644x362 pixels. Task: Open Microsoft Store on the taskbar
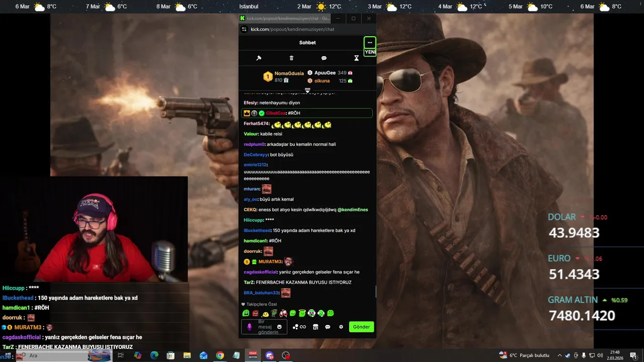[x=171, y=355]
